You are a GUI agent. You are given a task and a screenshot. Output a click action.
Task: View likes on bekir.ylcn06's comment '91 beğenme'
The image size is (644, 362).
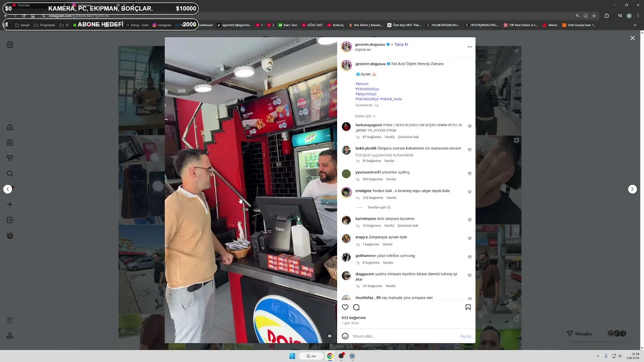tap(372, 161)
